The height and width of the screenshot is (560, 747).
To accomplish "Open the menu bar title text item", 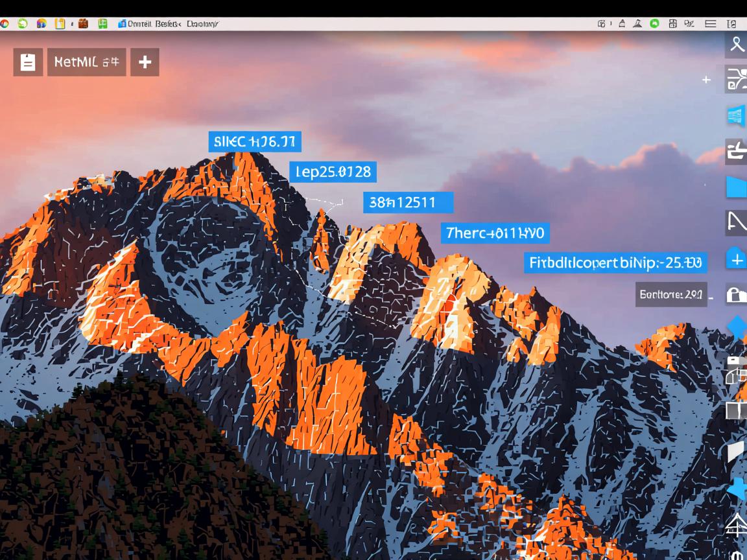I will coord(173,24).
